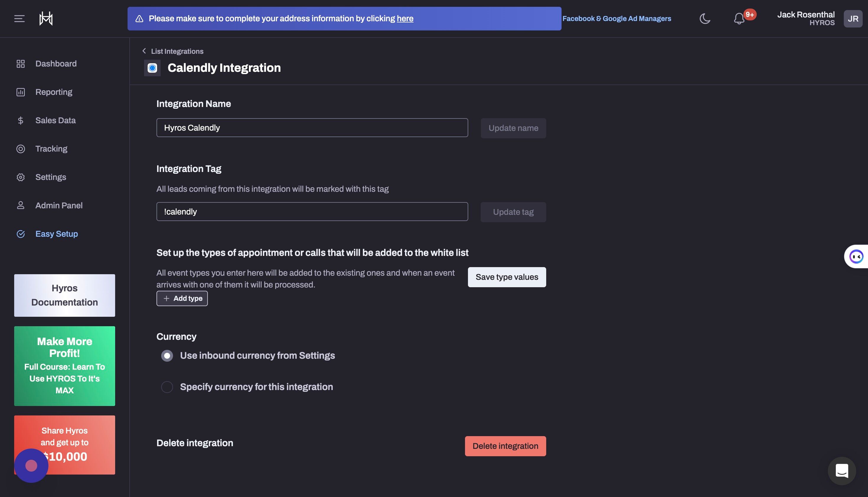Viewport: 868px width, 497px height.
Task: Open the Share Hyros referral card
Action: 64,445
